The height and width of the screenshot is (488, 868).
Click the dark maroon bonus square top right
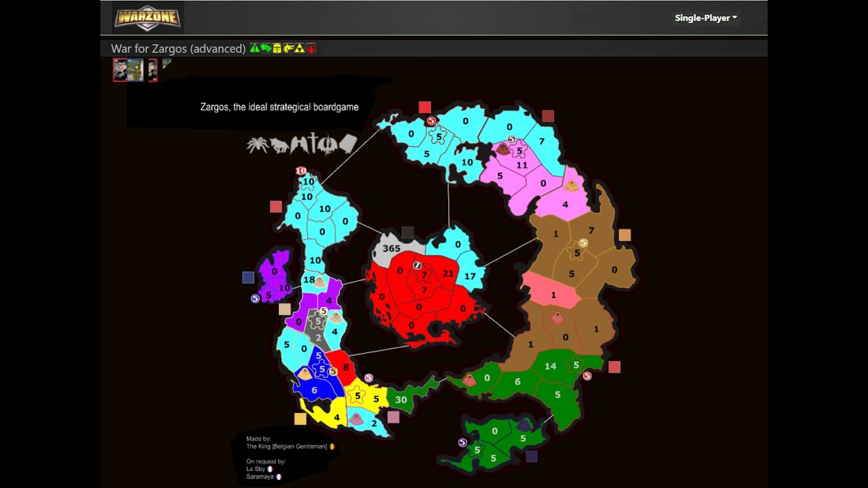548,116
